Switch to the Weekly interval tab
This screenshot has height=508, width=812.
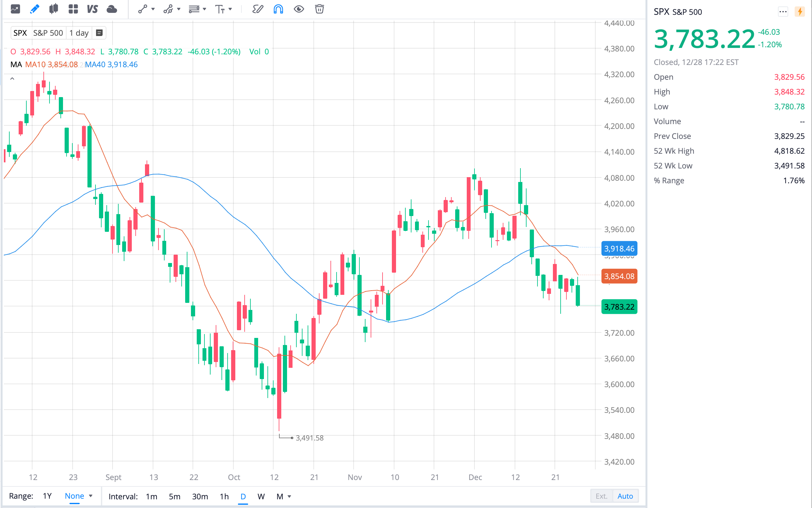(261, 496)
